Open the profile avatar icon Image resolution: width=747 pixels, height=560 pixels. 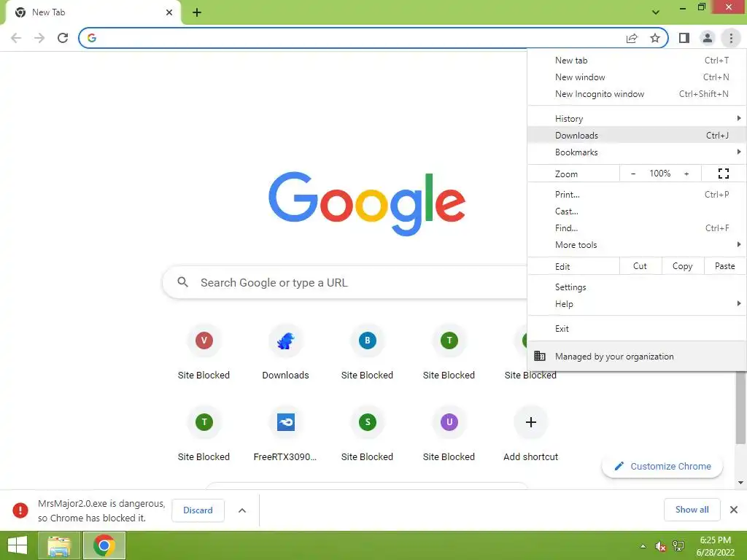click(708, 38)
